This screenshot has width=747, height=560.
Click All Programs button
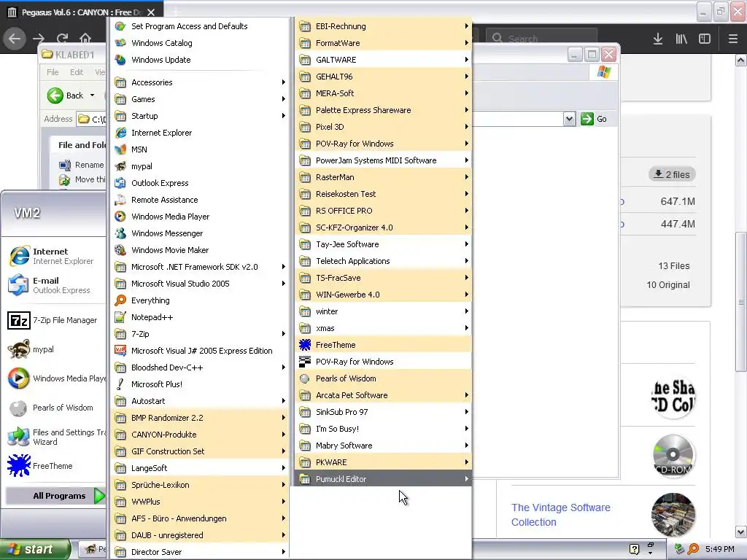coord(55,496)
